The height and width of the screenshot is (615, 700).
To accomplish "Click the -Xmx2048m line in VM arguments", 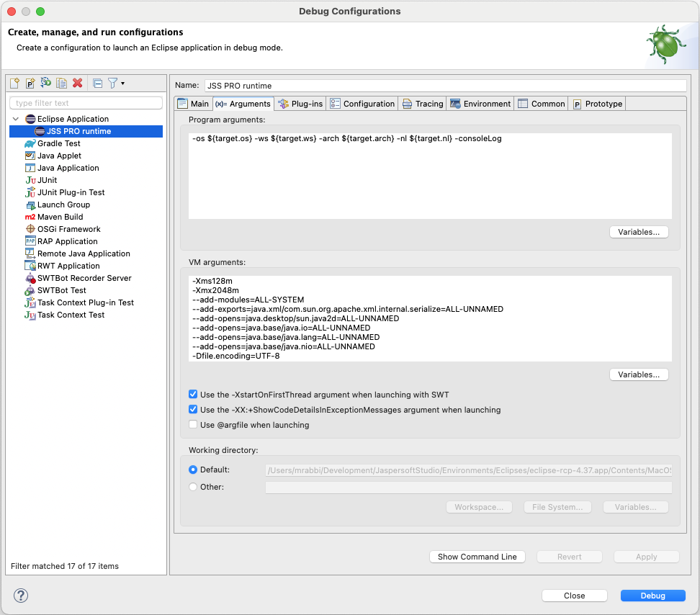I will [x=215, y=290].
